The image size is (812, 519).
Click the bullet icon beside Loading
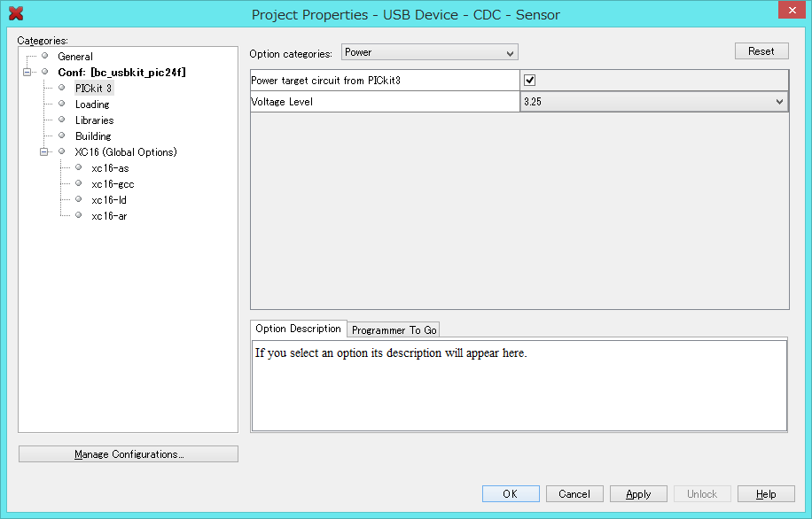(62, 104)
